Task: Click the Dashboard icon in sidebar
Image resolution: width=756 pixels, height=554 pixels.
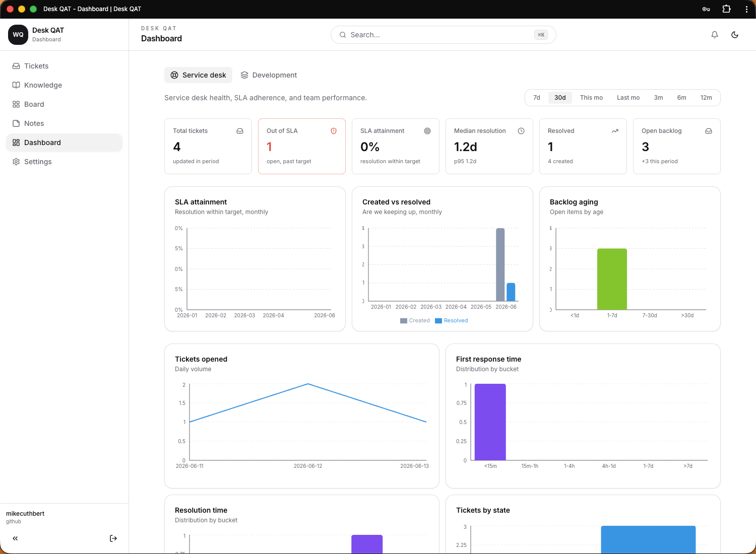Action: [x=16, y=143]
